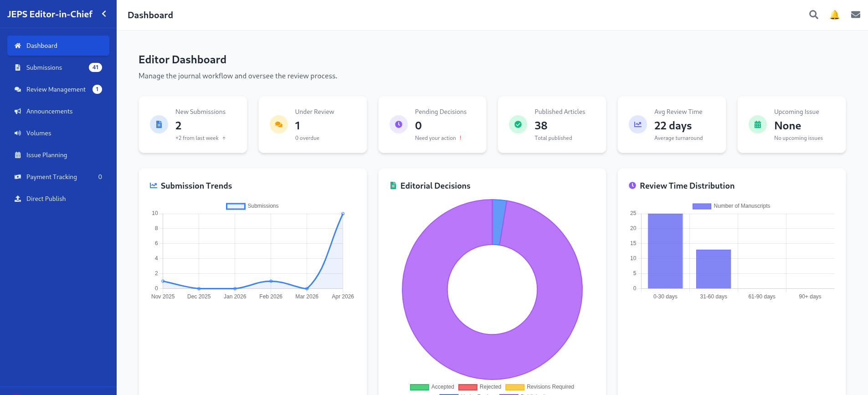Click the '1' Under Review value

298,126
